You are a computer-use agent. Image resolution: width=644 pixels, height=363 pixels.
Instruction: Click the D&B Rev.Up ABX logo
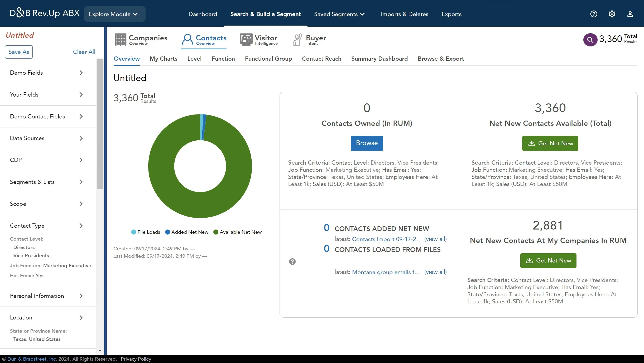pos(45,13)
